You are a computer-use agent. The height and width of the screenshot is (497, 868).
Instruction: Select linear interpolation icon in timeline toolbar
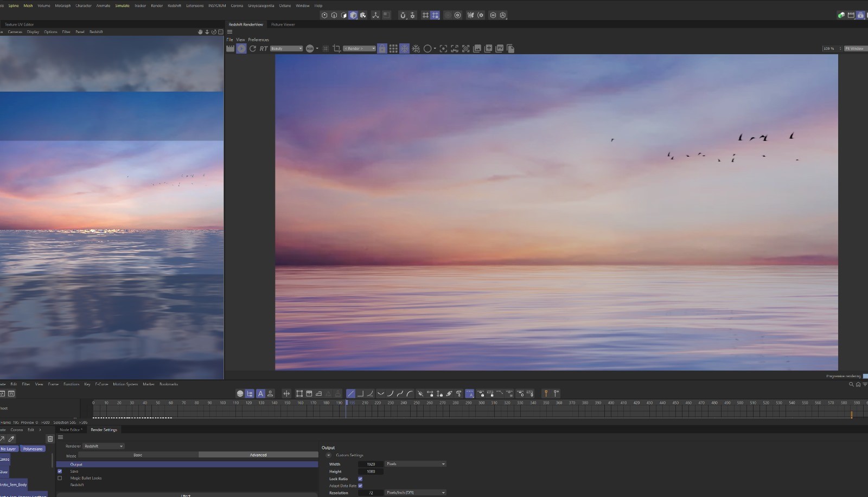pyautogui.click(x=350, y=393)
